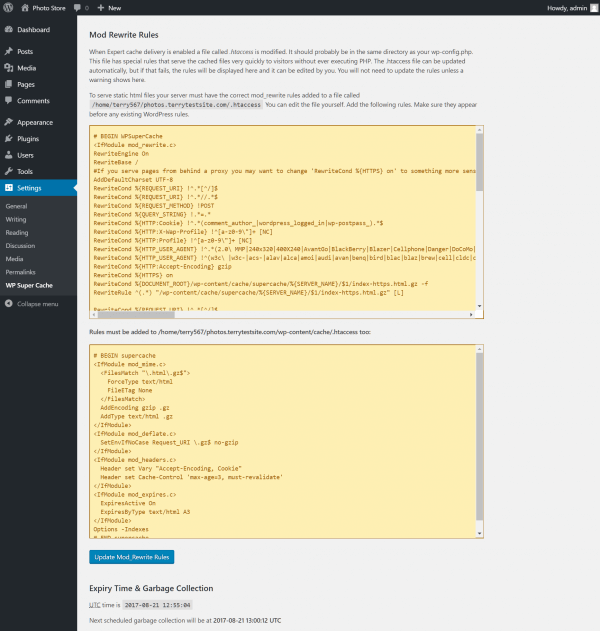This screenshot has height=631, width=600.
Task: Click the New content link
Action: tap(114, 8)
